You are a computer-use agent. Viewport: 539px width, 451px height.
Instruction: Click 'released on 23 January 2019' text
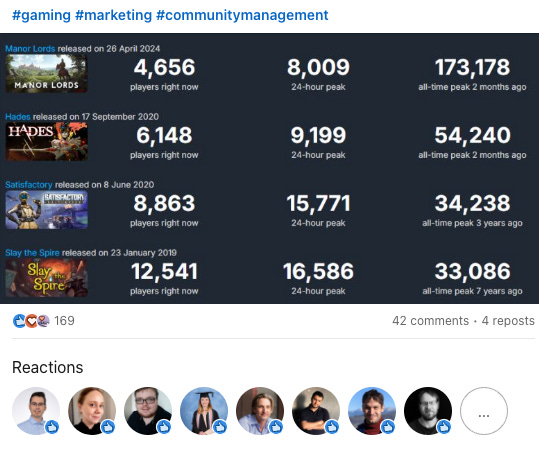tap(119, 253)
